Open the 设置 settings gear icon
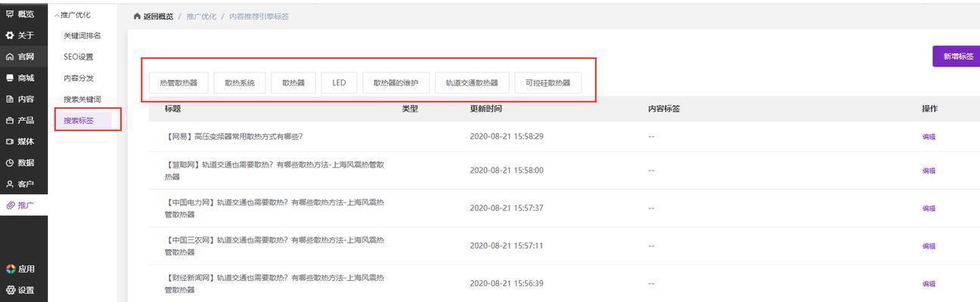980x302 pixels. [11, 290]
